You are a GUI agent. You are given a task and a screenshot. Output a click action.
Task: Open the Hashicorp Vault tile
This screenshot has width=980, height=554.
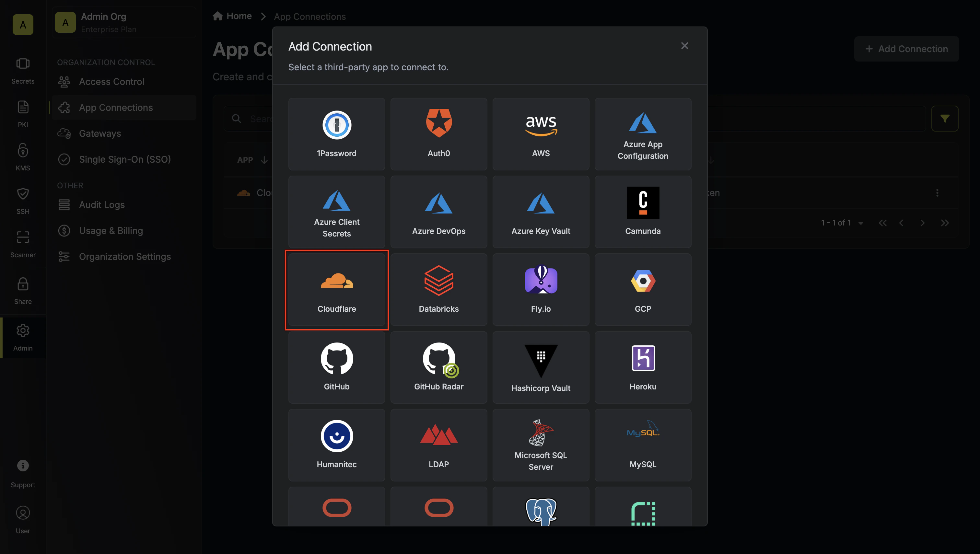click(x=541, y=367)
